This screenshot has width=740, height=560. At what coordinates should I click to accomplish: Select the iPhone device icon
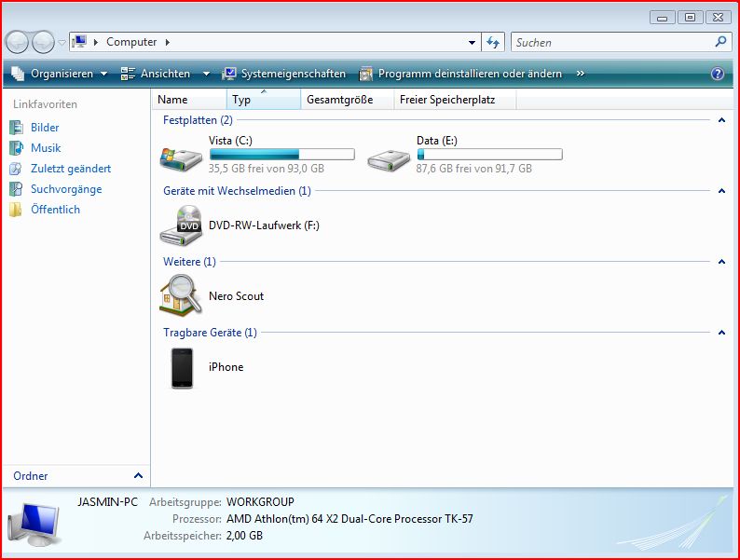(x=182, y=367)
